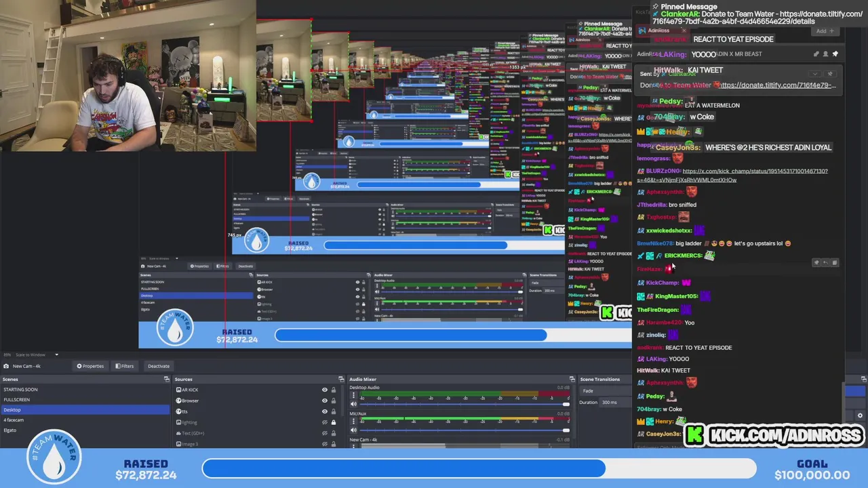
Task: Show the Text (GDI+) source
Action: 324,433
